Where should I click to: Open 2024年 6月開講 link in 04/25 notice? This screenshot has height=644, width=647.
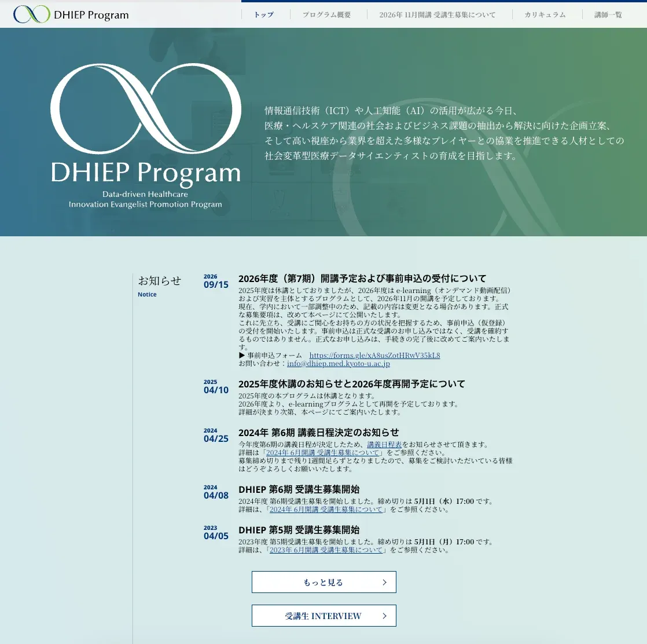click(322, 453)
